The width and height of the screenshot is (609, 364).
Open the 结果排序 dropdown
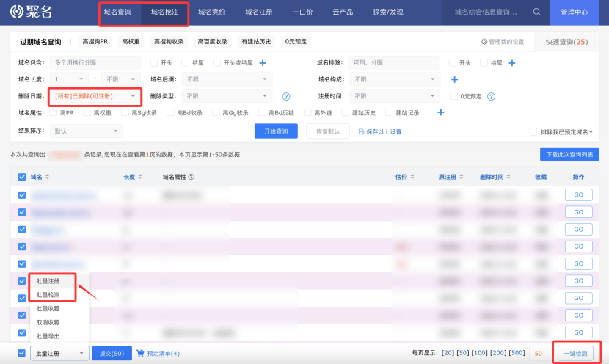(x=87, y=131)
